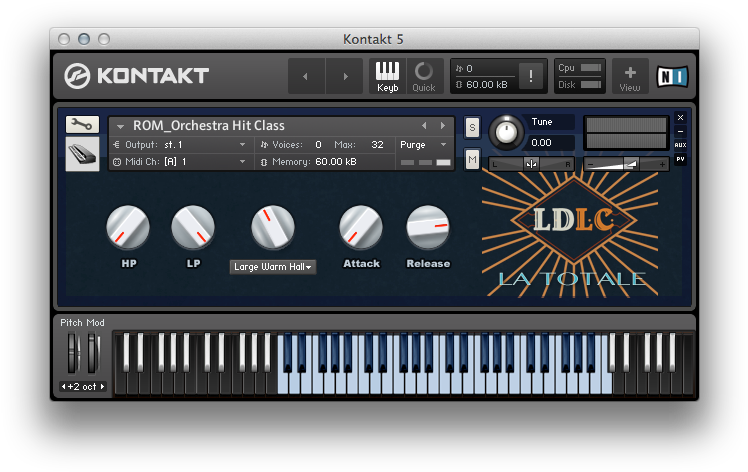
Task: Expand the instrument name dropdown triangle
Action: 121,126
